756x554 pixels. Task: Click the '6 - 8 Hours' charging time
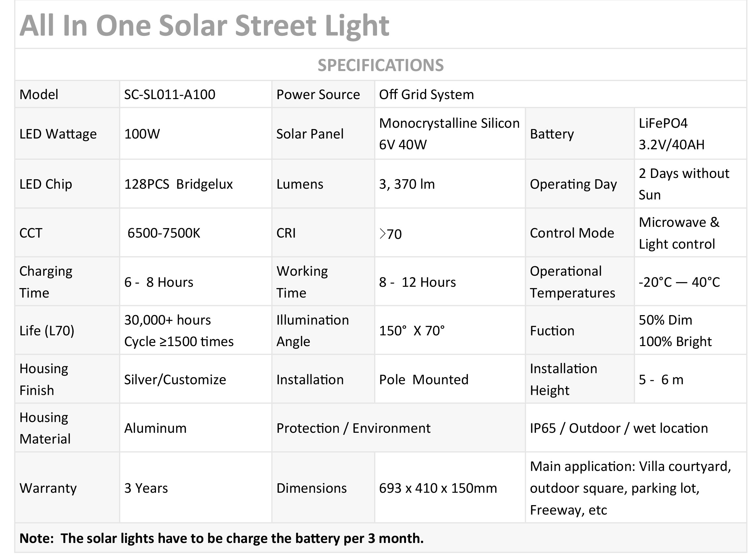click(159, 282)
